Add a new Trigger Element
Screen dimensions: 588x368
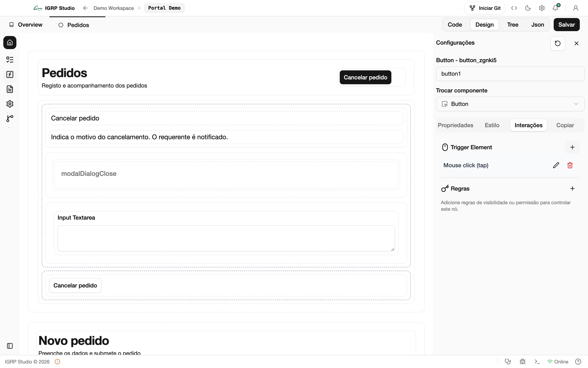tap(572, 147)
